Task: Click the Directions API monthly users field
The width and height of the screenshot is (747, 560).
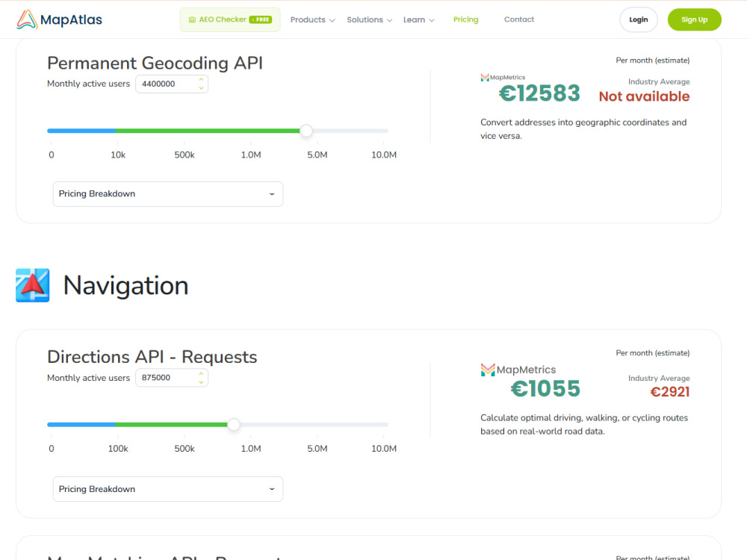Action: tap(172, 378)
